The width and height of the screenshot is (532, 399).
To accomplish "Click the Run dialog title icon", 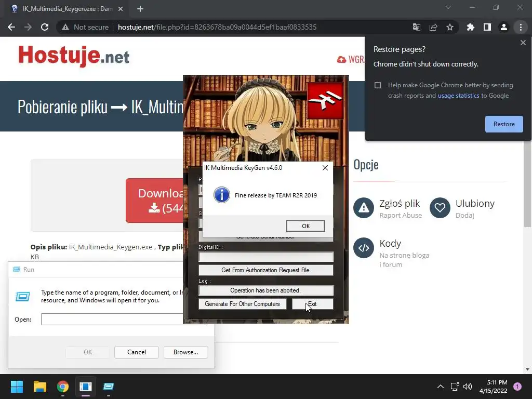I will [16, 270].
